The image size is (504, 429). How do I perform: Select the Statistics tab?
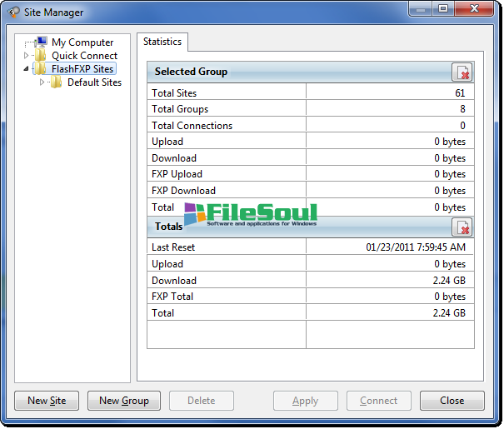(x=162, y=42)
